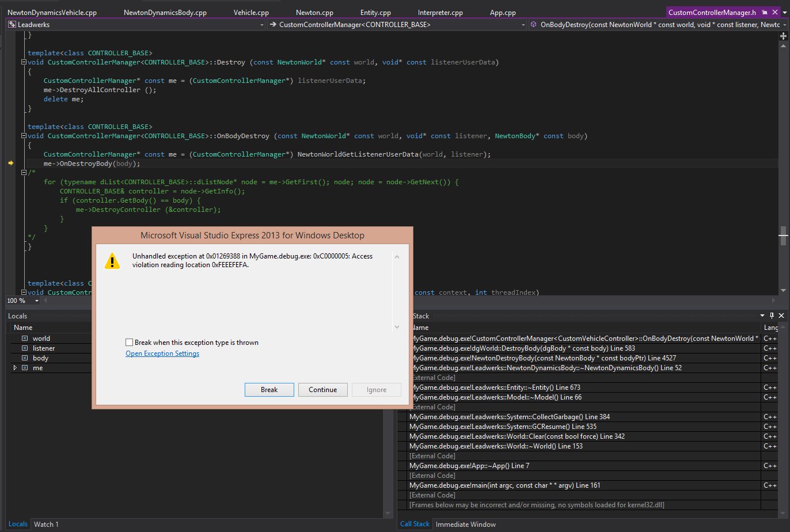
Task: Collapse the Destroy function outline
Action: 23,62
